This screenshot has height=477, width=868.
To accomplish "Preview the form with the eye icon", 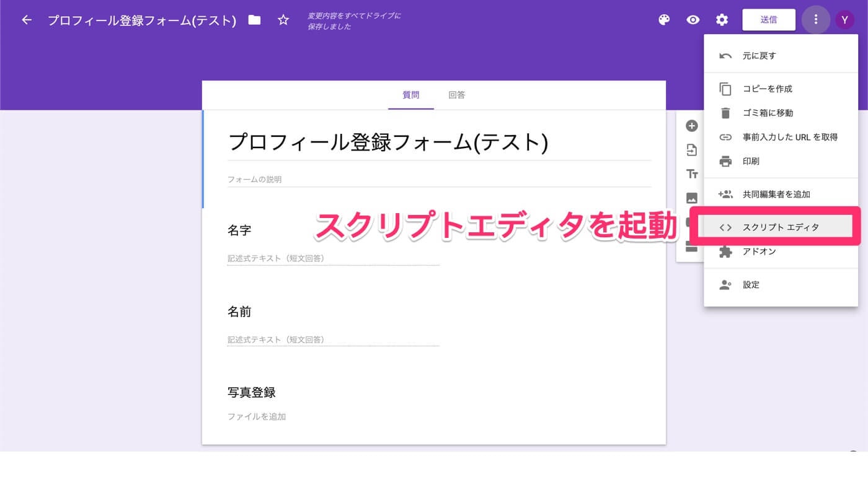I will coord(693,20).
